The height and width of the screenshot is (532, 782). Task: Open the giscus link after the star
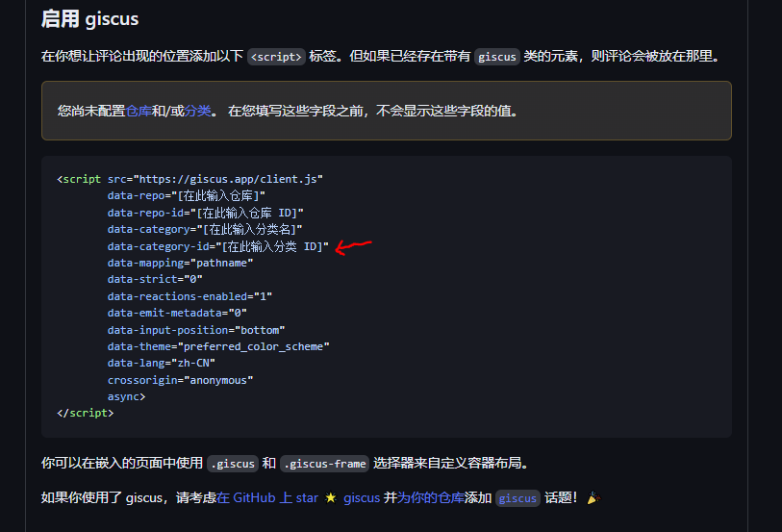(x=362, y=498)
